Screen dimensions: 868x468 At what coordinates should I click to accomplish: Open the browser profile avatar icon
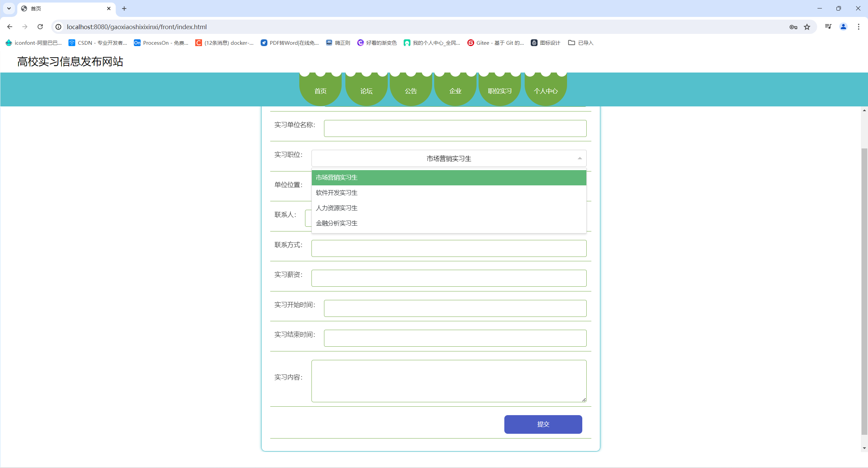click(843, 27)
